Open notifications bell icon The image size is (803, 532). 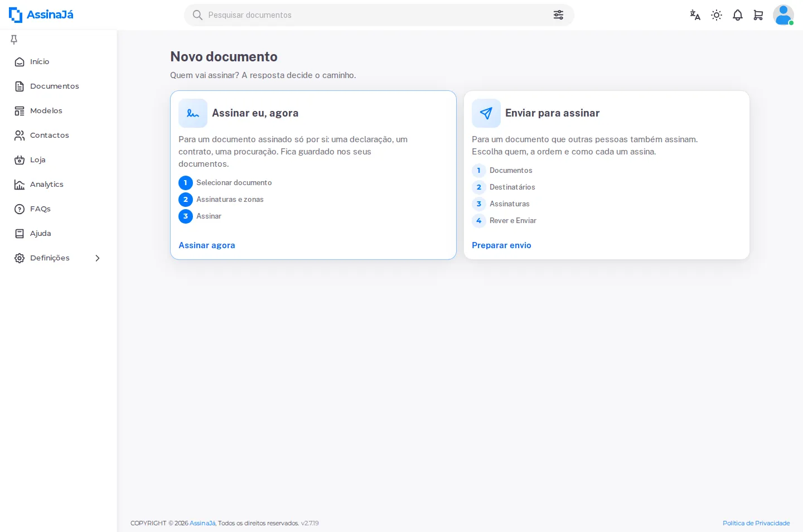click(738, 15)
